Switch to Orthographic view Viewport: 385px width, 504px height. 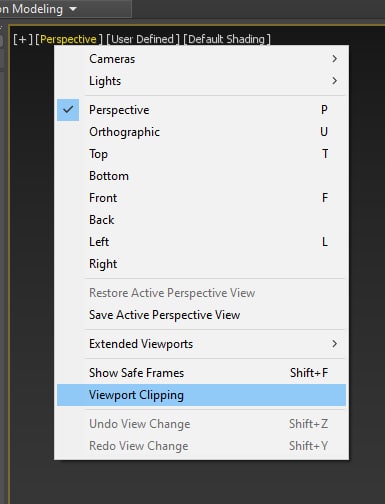[x=201, y=132]
